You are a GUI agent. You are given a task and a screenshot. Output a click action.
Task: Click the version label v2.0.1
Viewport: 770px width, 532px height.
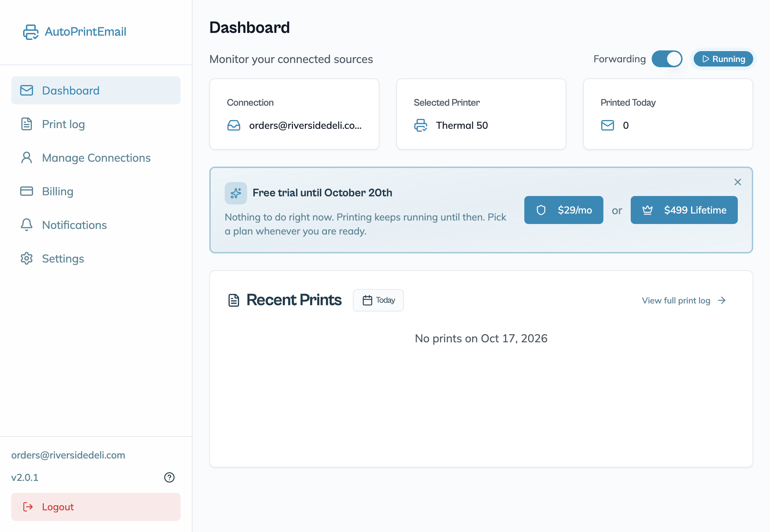pyautogui.click(x=25, y=477)
